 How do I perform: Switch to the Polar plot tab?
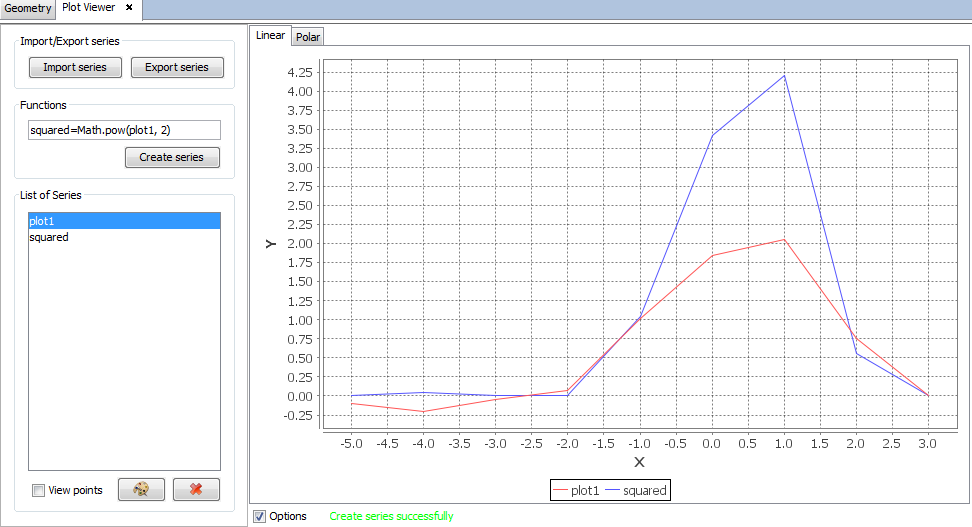308,37
